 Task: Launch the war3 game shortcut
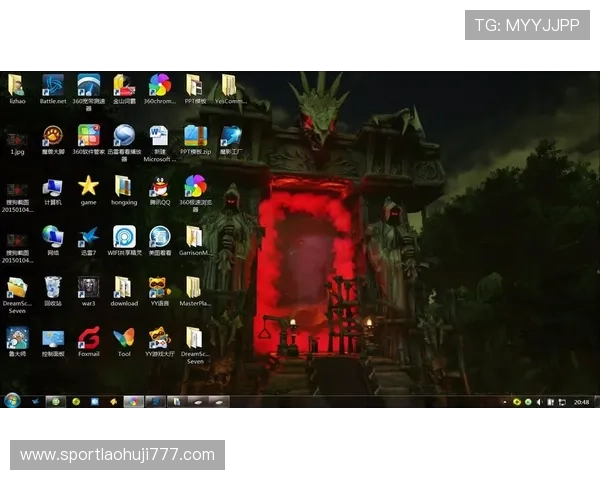[88, 288]
